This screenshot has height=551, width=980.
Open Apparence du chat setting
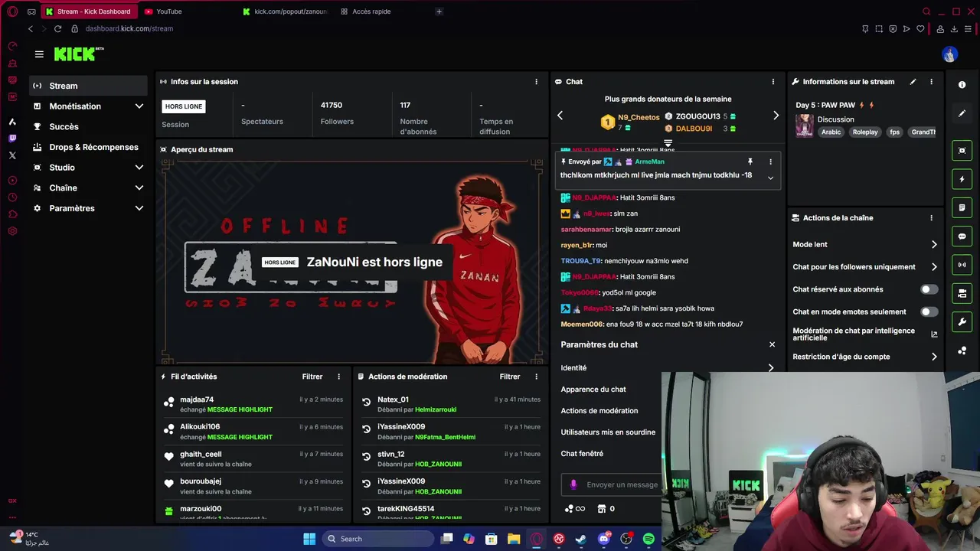click(x=593, y=390)
